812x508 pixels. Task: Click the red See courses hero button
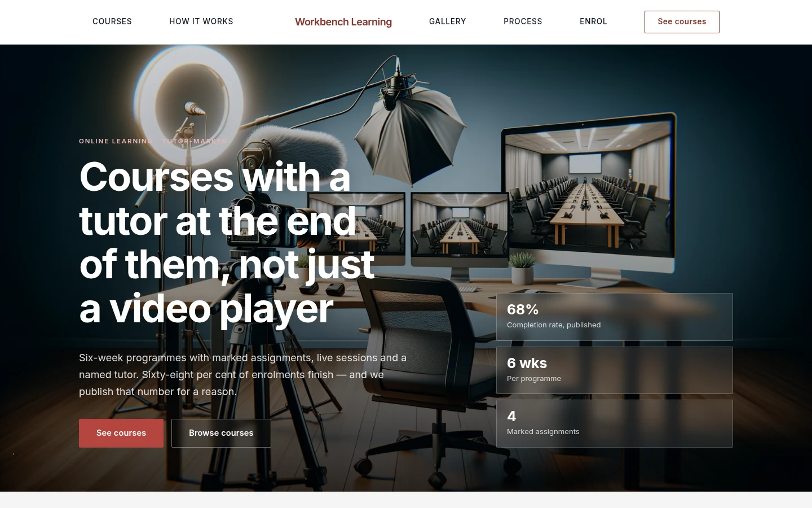[x=121, y=433]
